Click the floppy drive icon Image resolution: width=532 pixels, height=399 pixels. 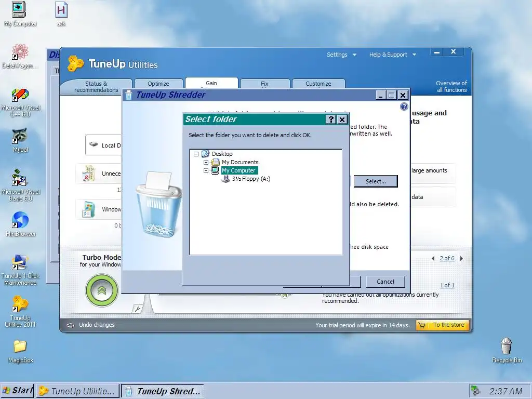pos(225,179)
